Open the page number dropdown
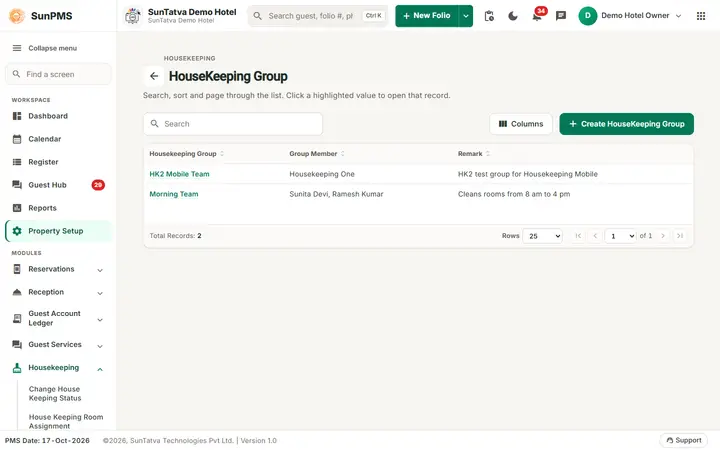 point(620,236)
